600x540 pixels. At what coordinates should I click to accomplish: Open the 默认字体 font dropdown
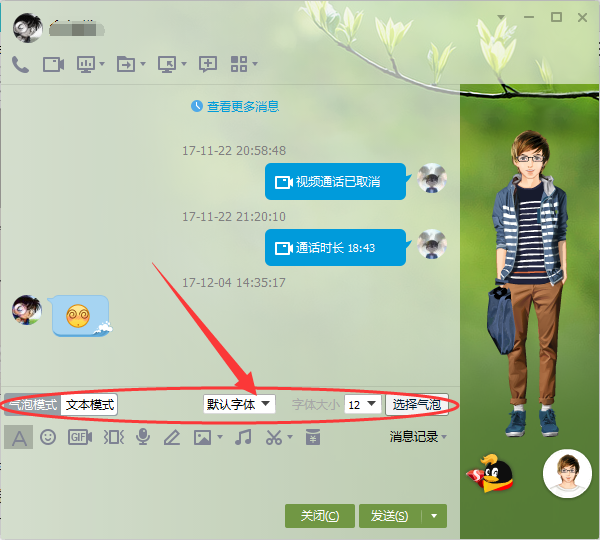[239, 404]
